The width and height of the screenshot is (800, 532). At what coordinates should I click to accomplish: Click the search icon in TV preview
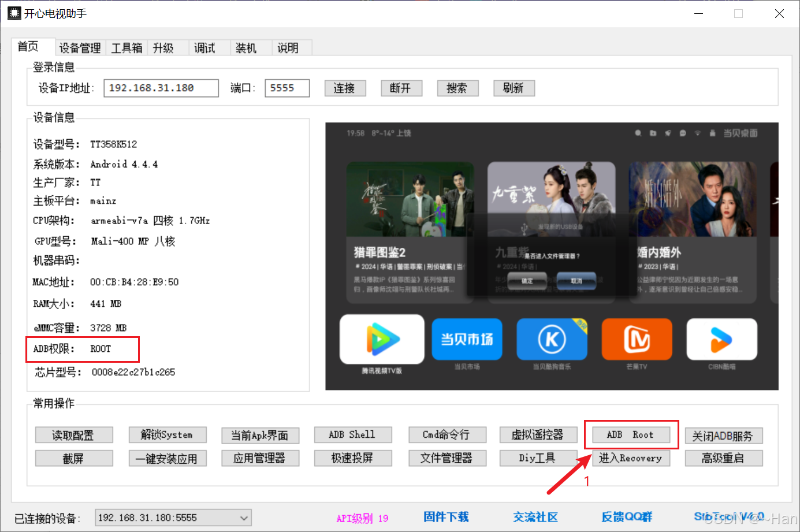click(x=638, y=133)
